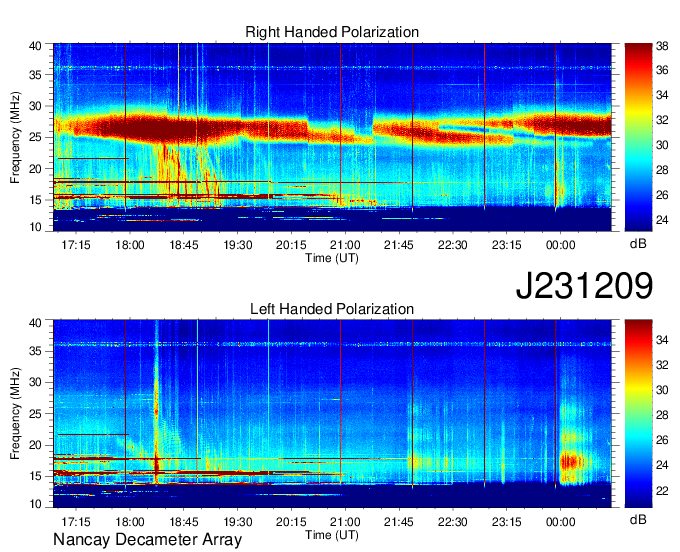Click the 'Right Handed Polarization' title
This screenshot has width=680, height=552.
coord(332,32)
